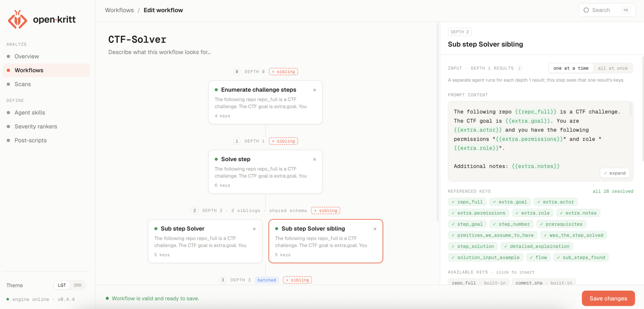Click inside the prompt content text area
Viewport: 644px width, 309px height.
pyautogui.click(x=540, y=141)
